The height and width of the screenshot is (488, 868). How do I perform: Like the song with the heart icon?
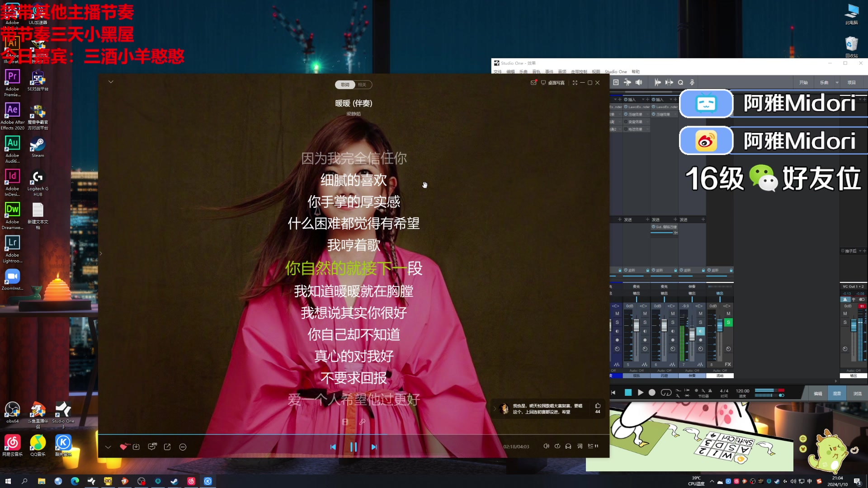[123, 447]
